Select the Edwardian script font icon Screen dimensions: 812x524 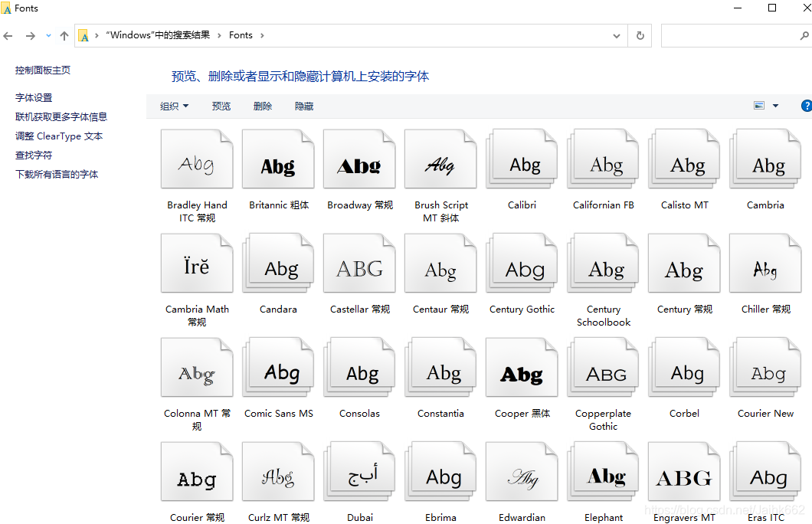(522, 472)
